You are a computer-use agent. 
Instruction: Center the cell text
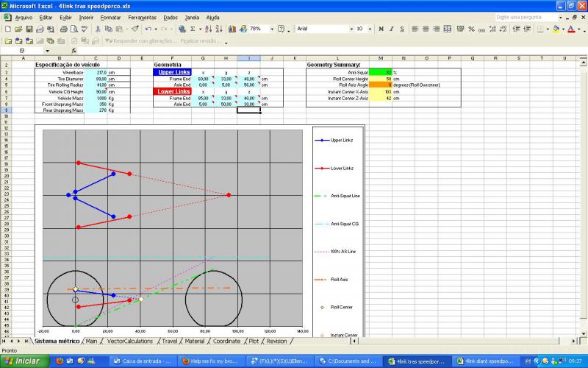tap(426, 29)
